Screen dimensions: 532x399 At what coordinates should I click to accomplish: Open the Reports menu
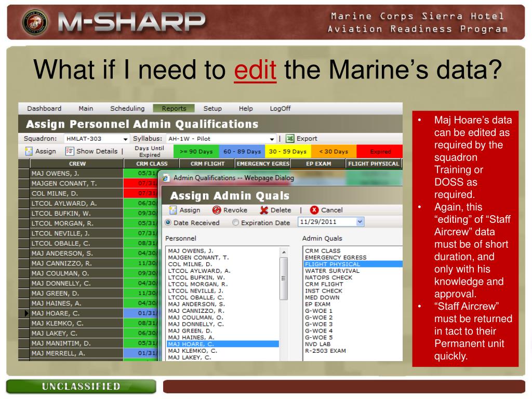[x=174, y=109]
